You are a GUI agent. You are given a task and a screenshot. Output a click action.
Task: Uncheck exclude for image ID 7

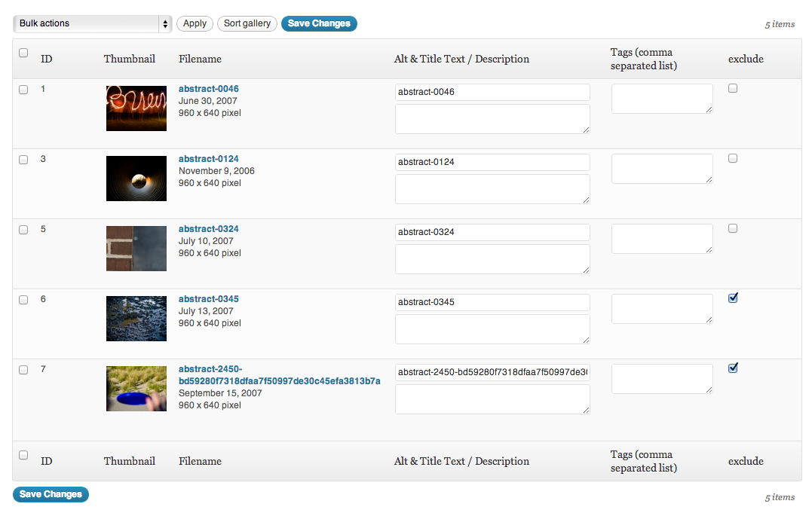(733, 368)
